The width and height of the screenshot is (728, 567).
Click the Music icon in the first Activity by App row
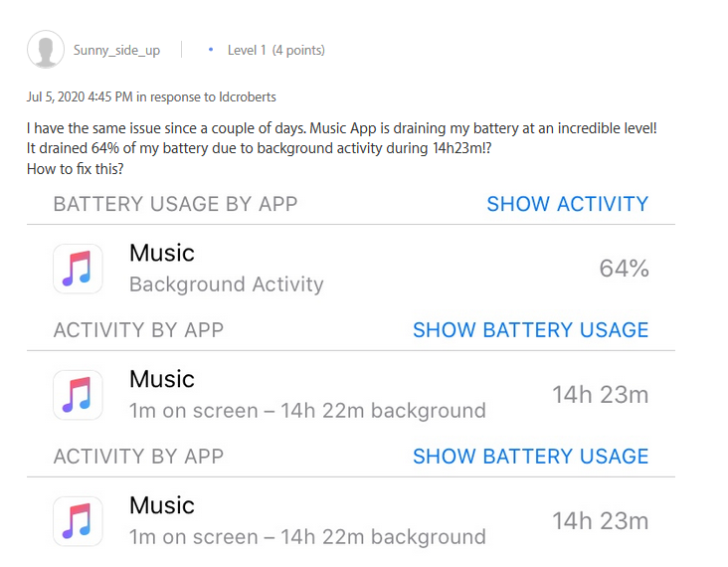[x=78, y=395]
